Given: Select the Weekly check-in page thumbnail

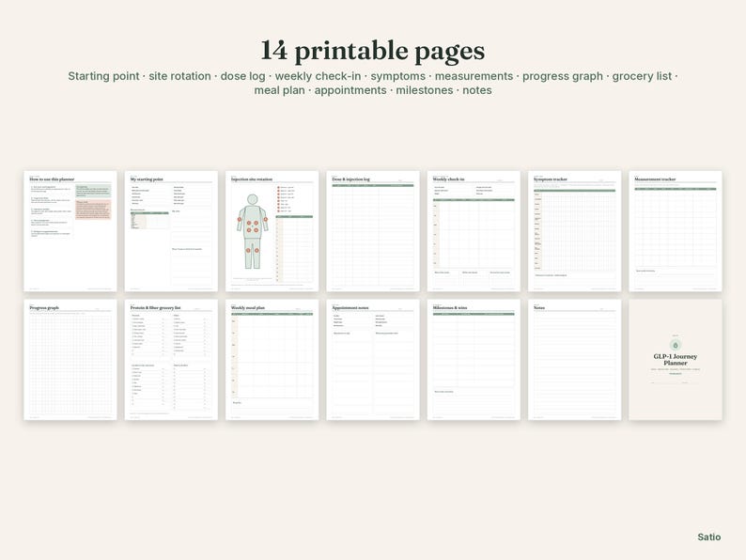Looking at the screenshot, I should (474, 231).
